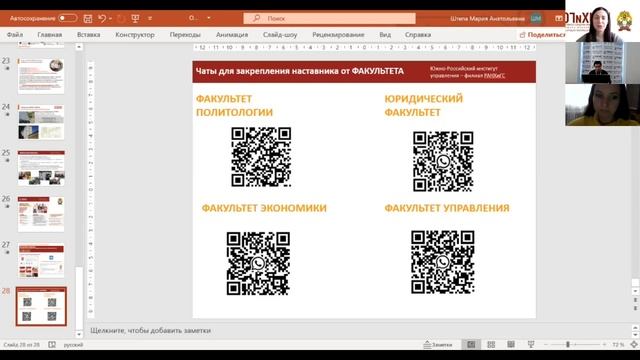The width and height of the screenshot is (640, 360).
Task: Click the zoom in plus button
Action: click(604, 345)
